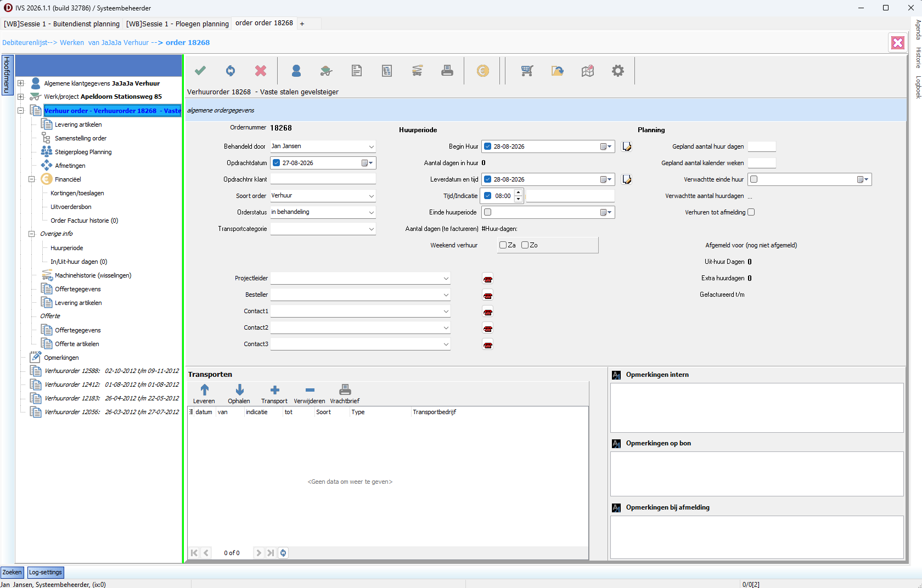Add a new tab with plus button
The height and width of the screenshot is (588, 922).
[302, 24]
